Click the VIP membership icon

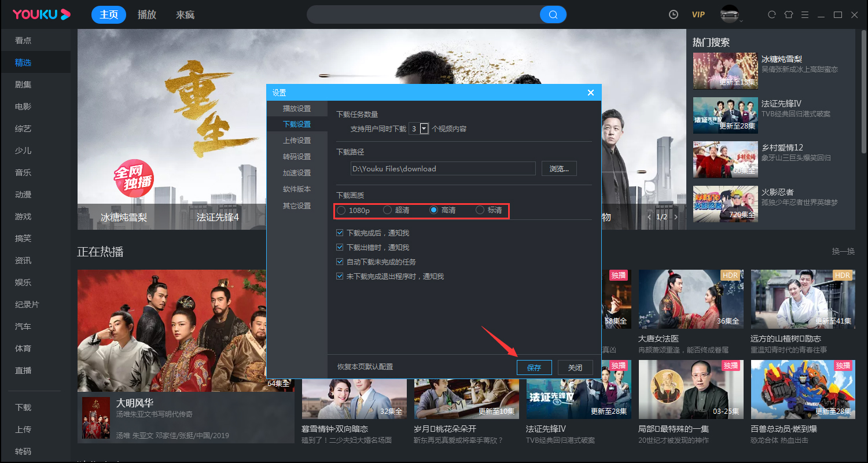[698, 14]
